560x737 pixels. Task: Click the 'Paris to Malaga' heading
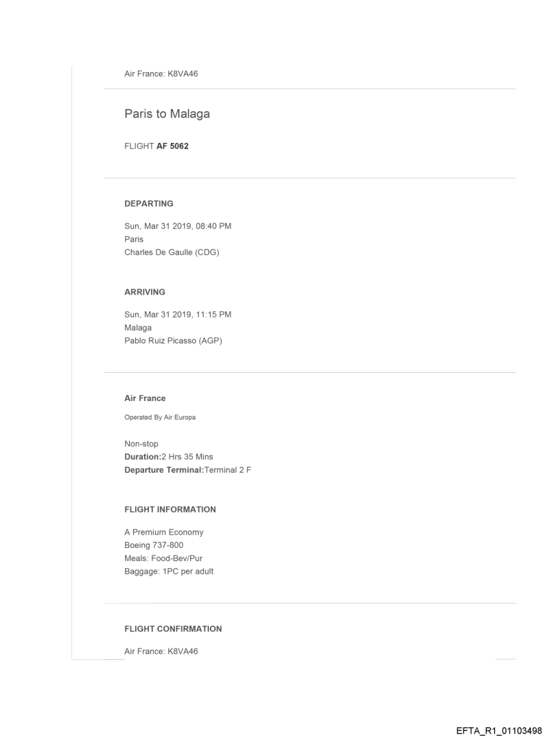[x=167, y=114]
